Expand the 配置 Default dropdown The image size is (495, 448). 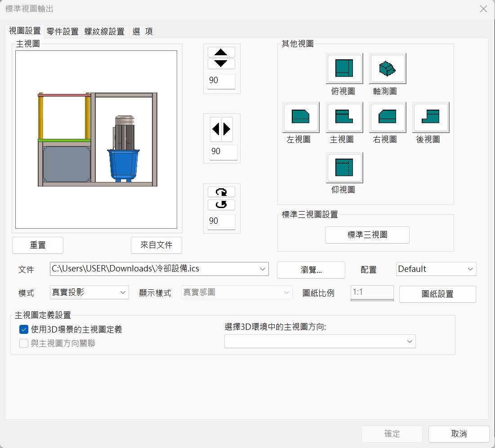[470, 269]
